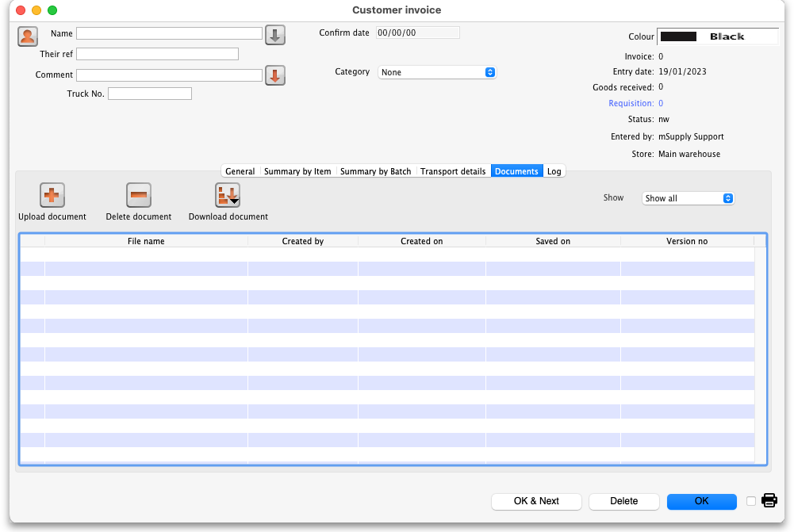Toggle the print checkbox beside printer icon
794x532 pixels.
(751, 501)
